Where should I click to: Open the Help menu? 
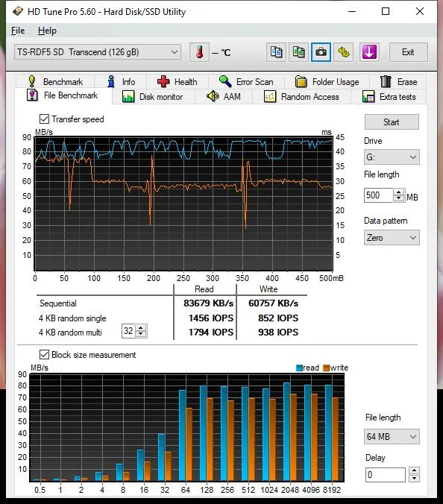47,31
